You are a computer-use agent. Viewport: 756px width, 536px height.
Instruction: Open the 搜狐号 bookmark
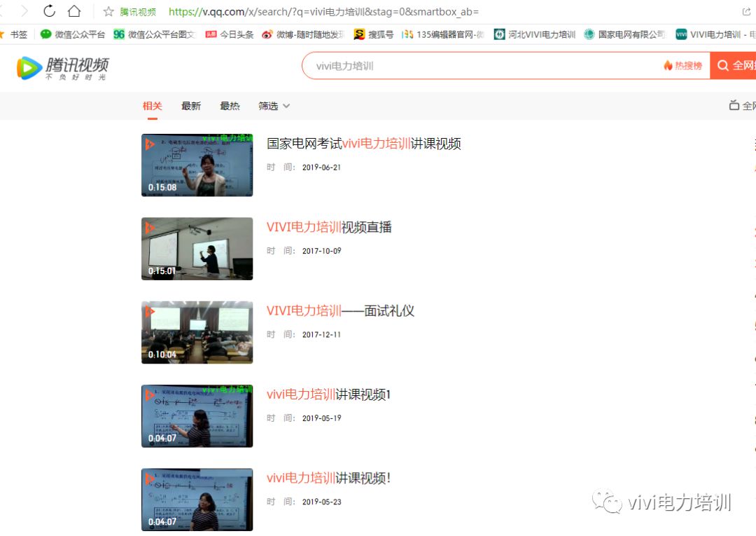tap(374, 34)
